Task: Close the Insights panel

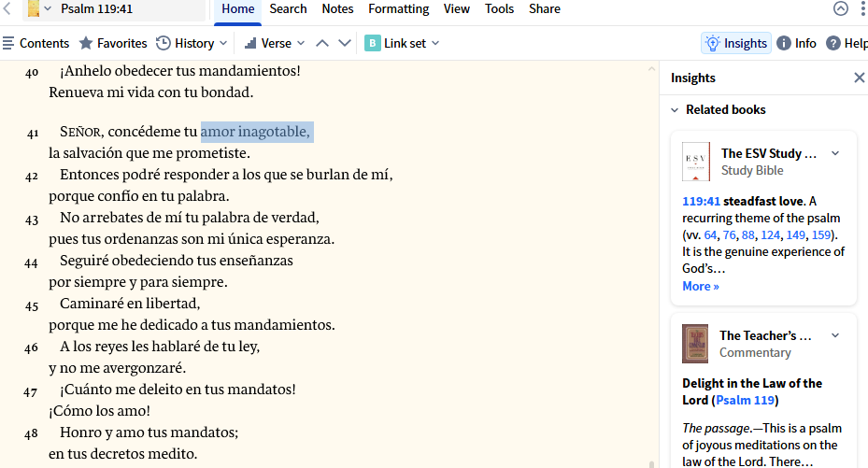Action: pos(859,78)
